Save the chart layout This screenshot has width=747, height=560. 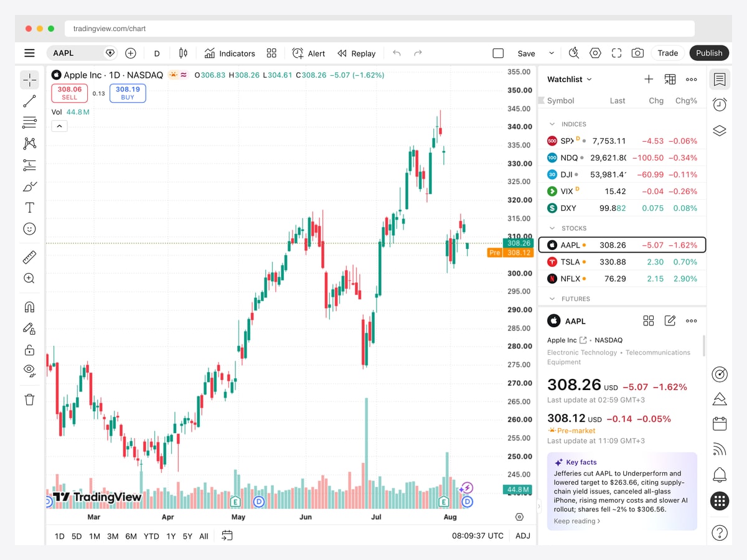click(x=526, y=54)
